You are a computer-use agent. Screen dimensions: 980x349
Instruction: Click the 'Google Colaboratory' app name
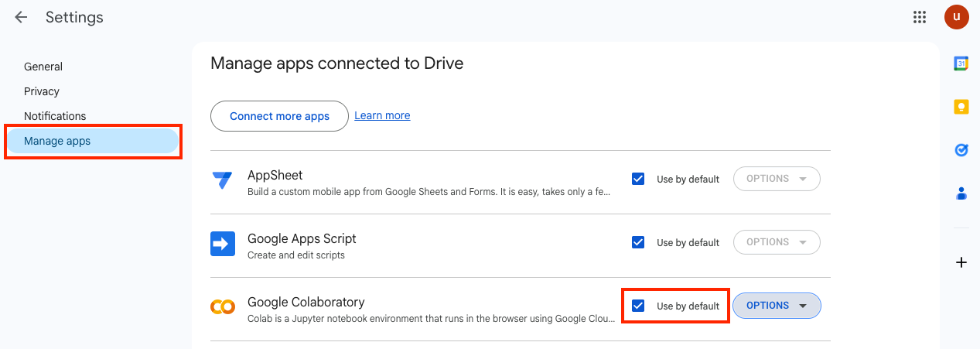point(306,302)
